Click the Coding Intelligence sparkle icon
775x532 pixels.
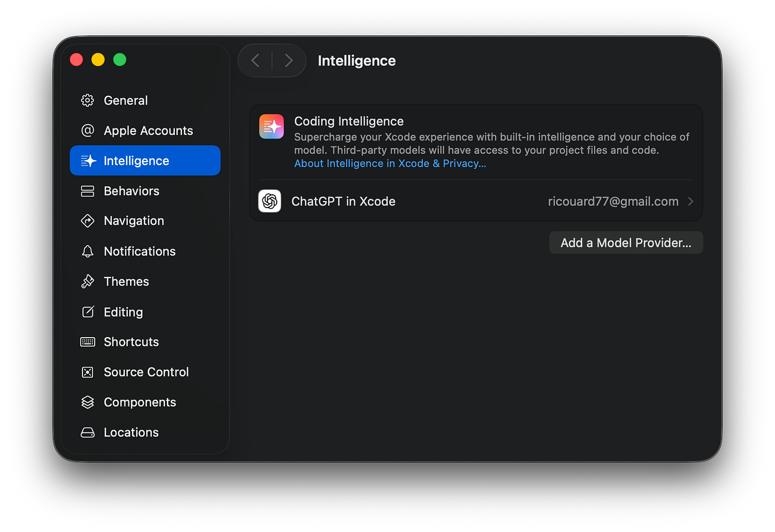point(271,127)
